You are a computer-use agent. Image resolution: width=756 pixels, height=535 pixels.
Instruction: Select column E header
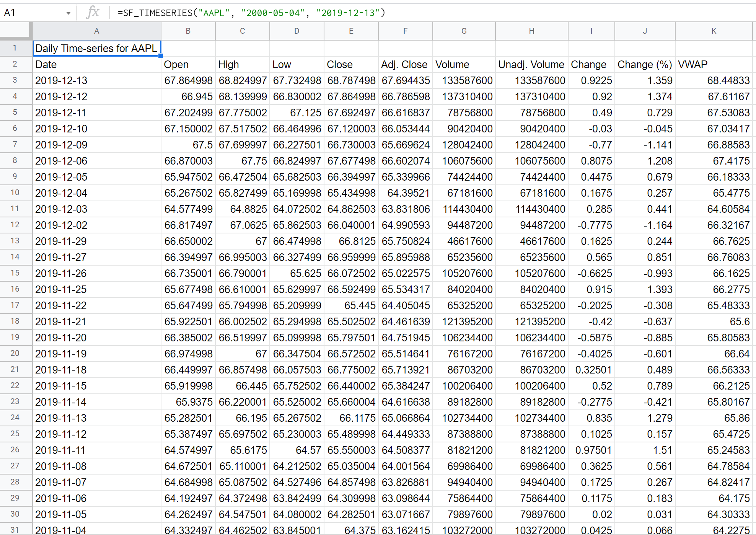[x=351, y=31]
